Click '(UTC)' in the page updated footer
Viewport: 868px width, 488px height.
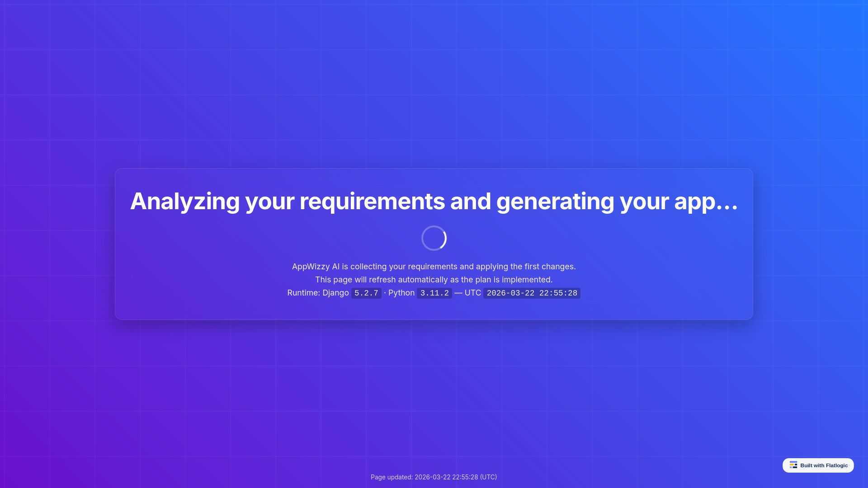click(x=488, y=477)
